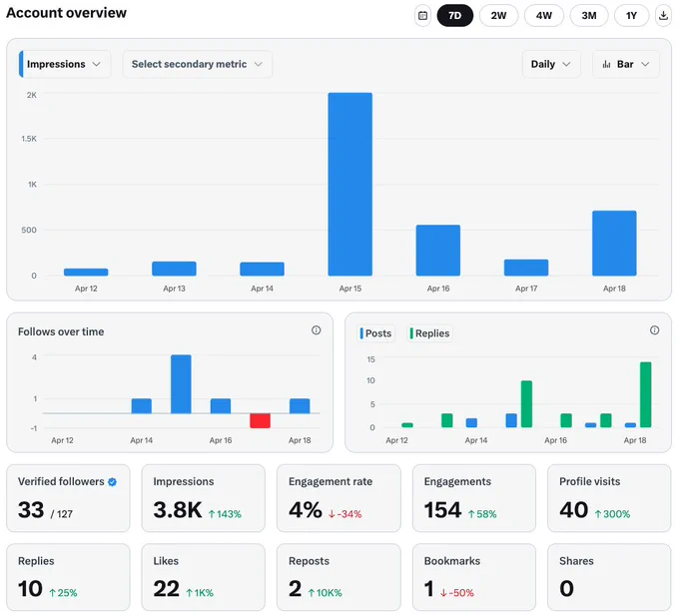
Task: Toggle the Posts series legend
Action: (x=375, y=333)
